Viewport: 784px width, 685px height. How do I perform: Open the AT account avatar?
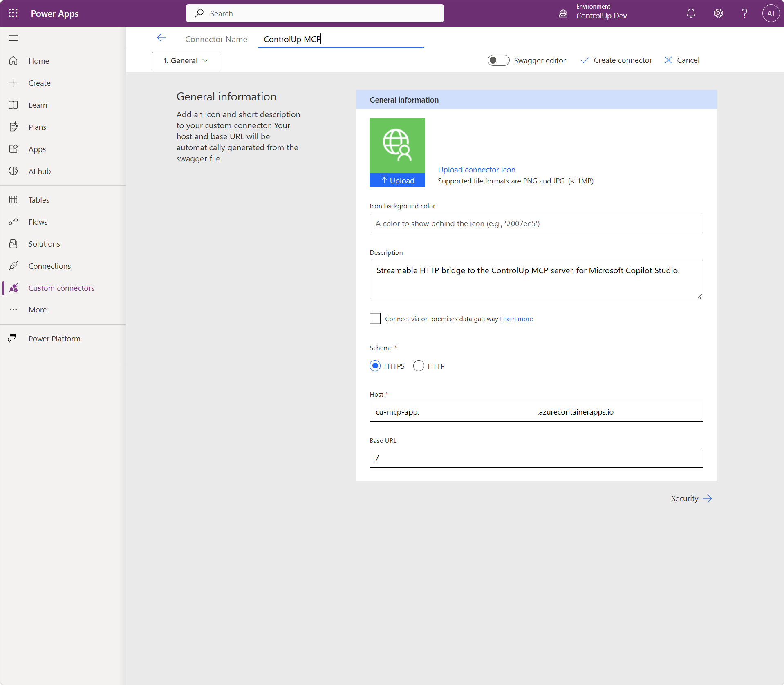coord(771,13)
